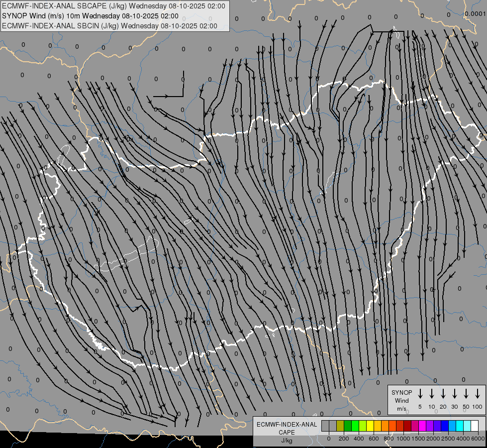Image resolution: width=487 pixels, height=448 pixels.
Task: Click the 0.0001 value label on map
Action: point(475,14)
